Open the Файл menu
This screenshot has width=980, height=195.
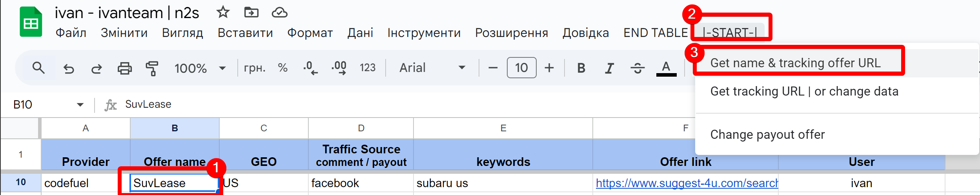pos(71,33)
